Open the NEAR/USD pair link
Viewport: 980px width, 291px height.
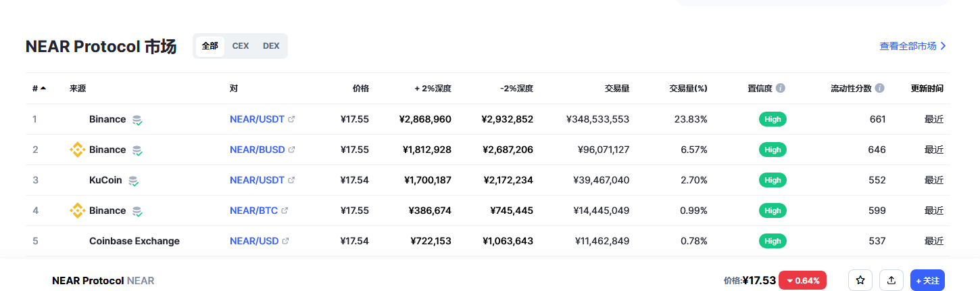(x=254, y=241)
